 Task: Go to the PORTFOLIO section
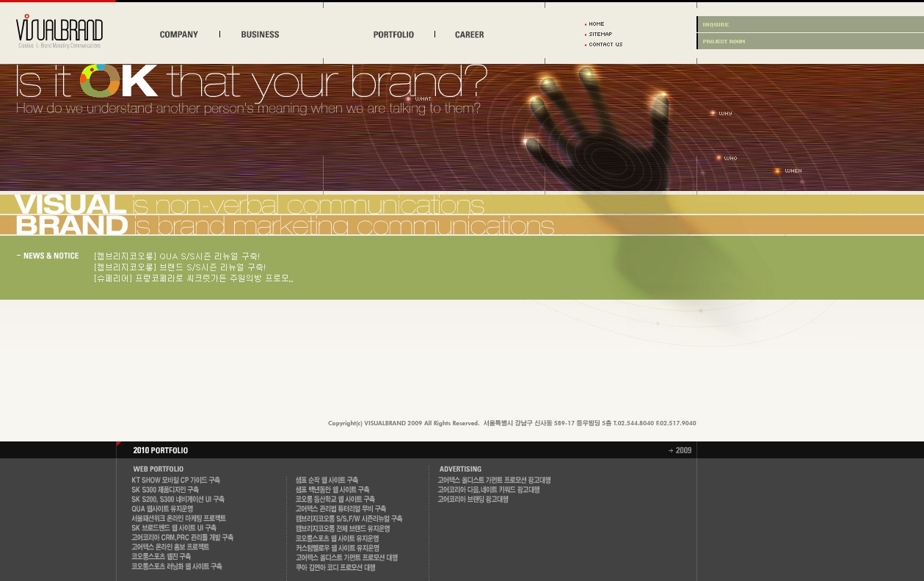[x=393, y=35]
